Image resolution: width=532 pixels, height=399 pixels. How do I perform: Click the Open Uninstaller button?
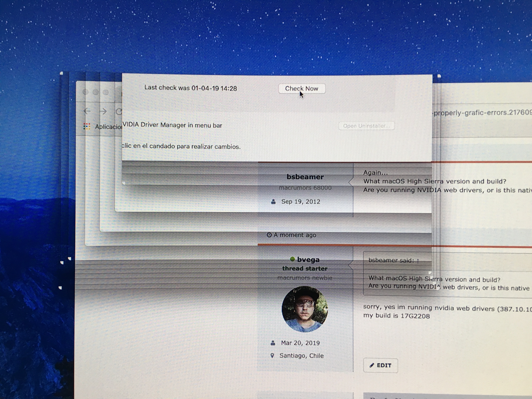(x=367, y=126)
